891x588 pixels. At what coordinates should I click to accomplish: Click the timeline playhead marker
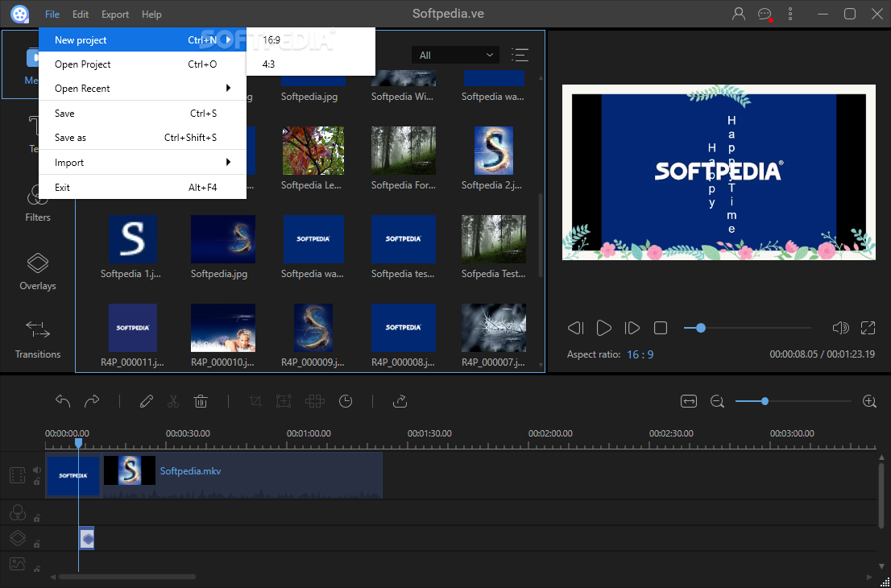[78, 442]
